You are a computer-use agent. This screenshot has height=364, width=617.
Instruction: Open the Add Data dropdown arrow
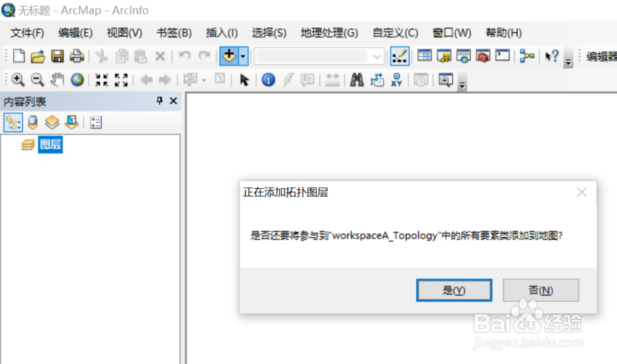coord(243,56)
